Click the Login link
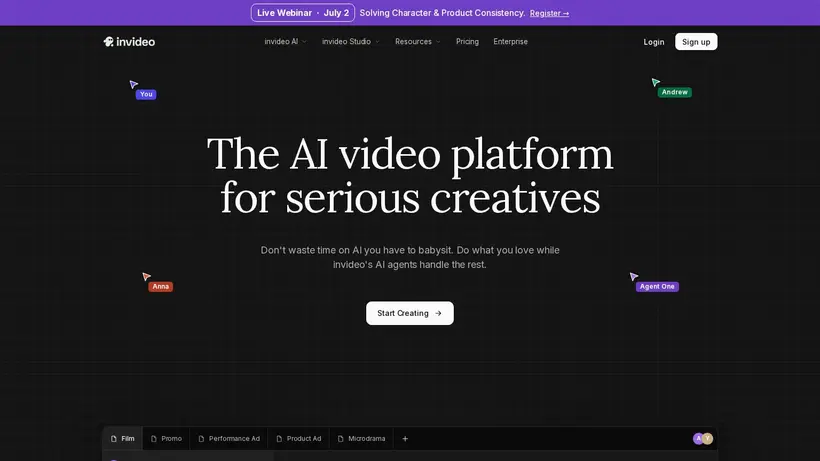 click(654, 42)
